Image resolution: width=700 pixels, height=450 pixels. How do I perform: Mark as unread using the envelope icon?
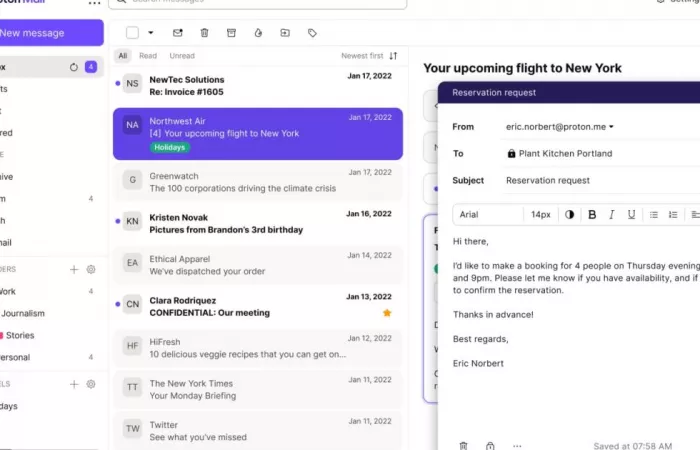point(178,33)
